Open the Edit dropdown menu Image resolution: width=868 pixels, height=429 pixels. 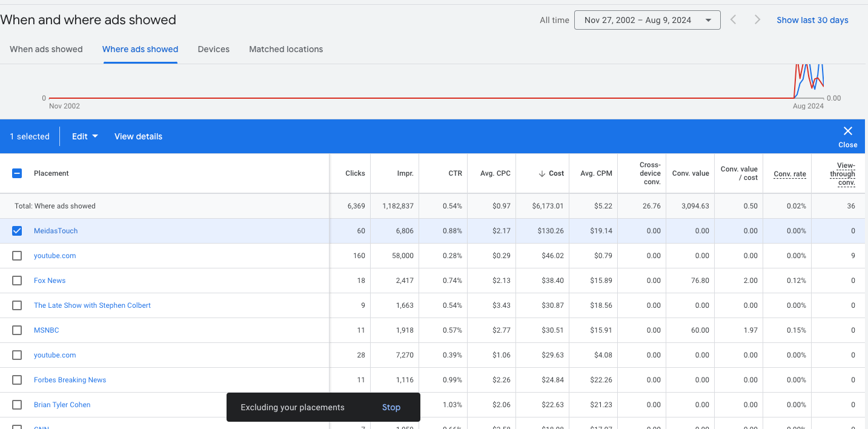click(85, 136)
